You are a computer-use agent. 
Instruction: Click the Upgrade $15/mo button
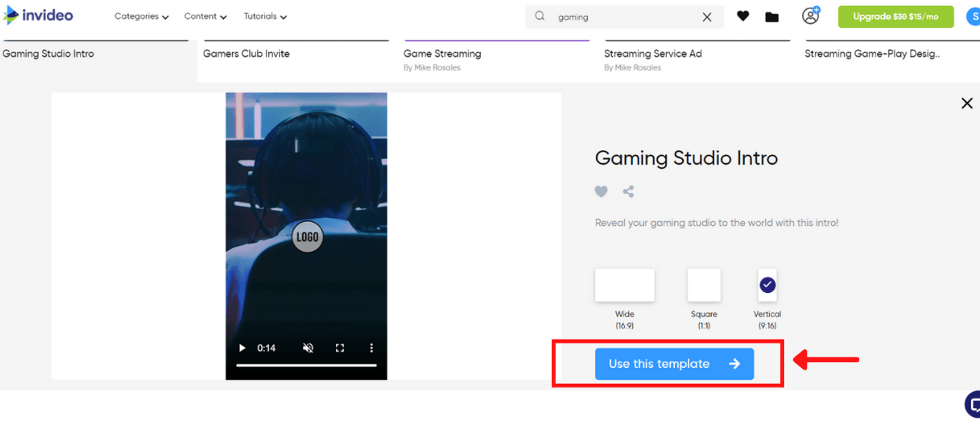click(x=895, y=15)
